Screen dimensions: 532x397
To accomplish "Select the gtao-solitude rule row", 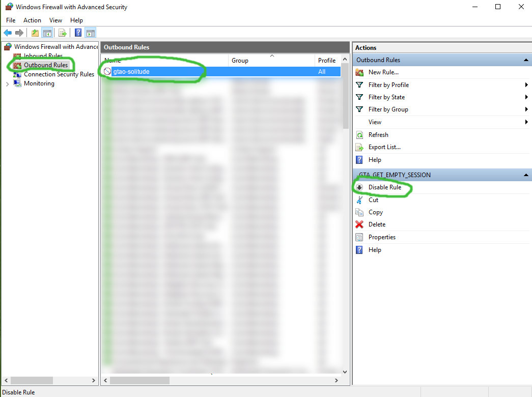I will click(x=222, y=72).
